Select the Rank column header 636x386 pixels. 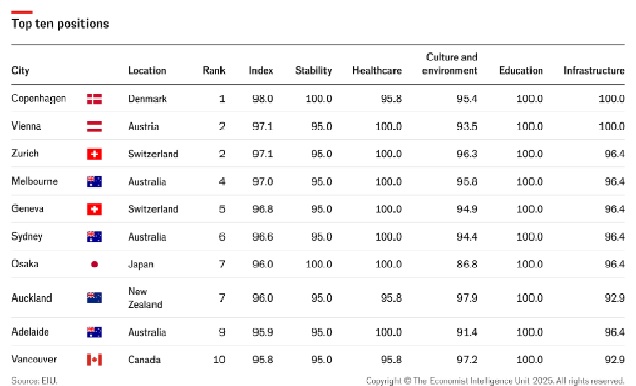click(214, 71)
